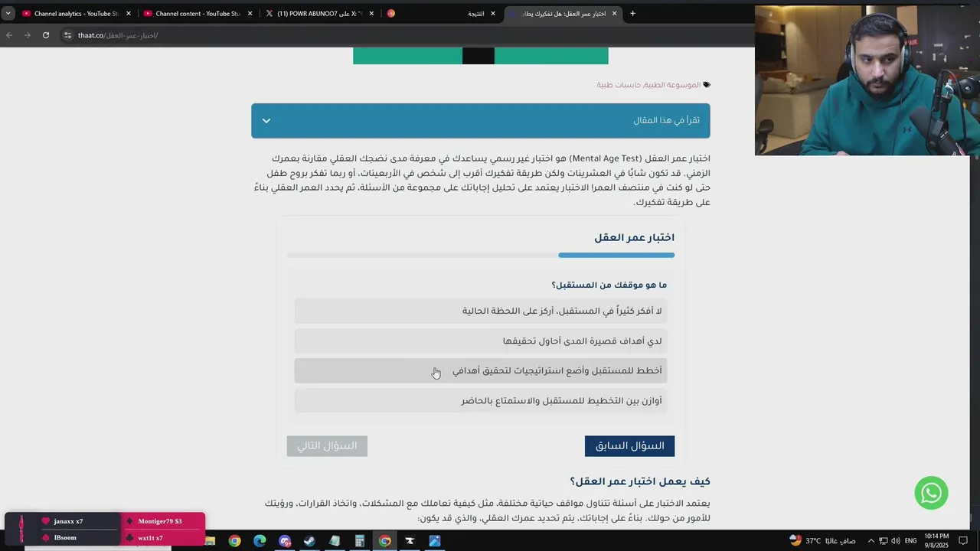Open the first Chrome taskbar icon
The height and width of the screenshot is (551, 980).
pyautogui.click(x=234, y=541)
